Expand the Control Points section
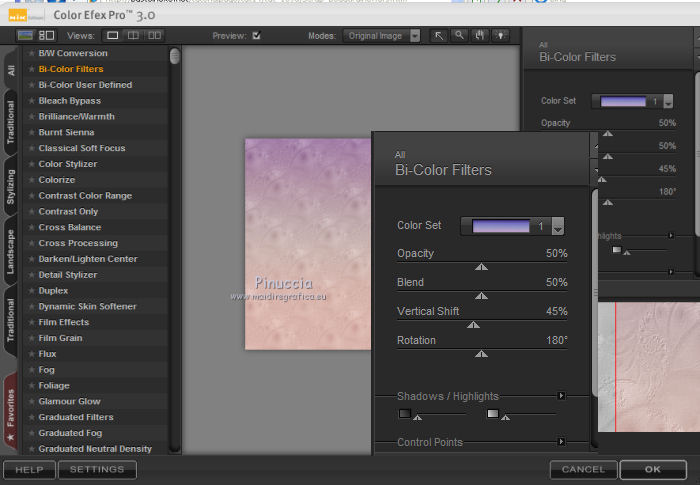 coord(562,442)
